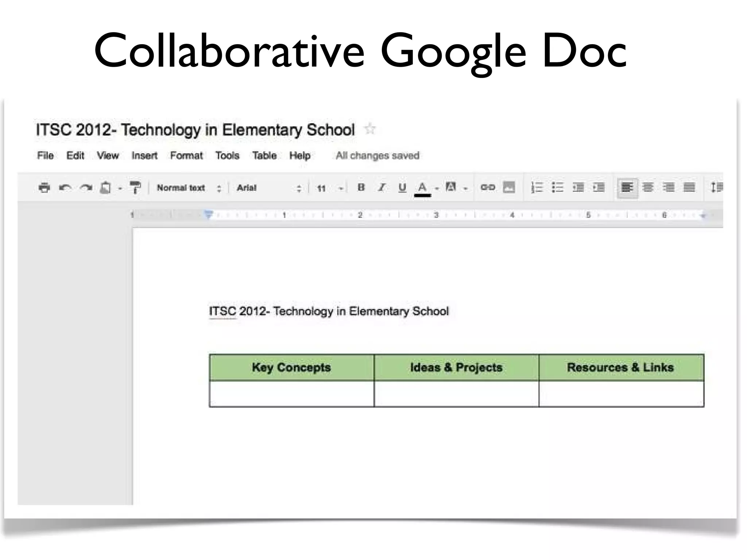
Task: Click the Key Concepts header cell
Action: click(x=291, y=367)
